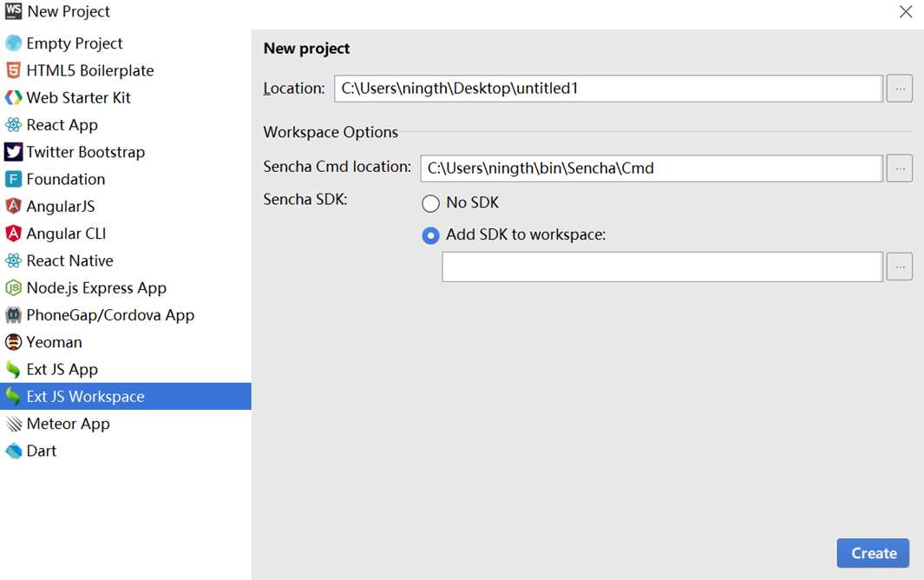924x580 pixels.
Task: Click the Meteor App streak icon
Action: pyautogui.click(x=14, y=424)
